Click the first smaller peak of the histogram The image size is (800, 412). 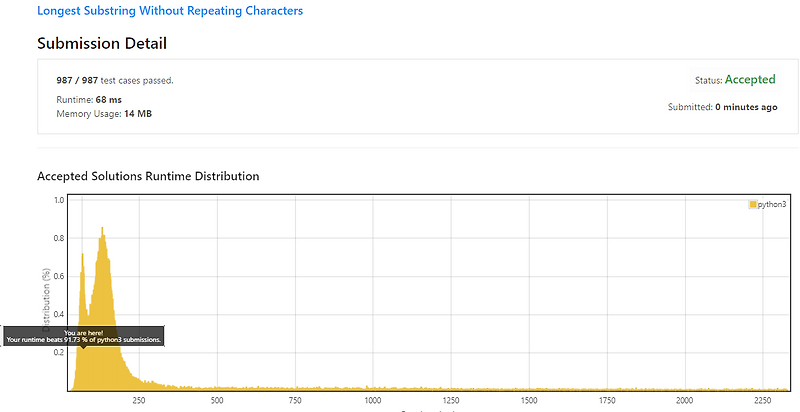tap(82, 254)
